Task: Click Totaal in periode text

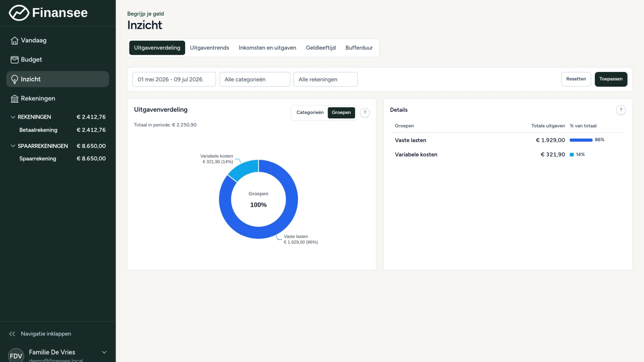Action: 165,125
